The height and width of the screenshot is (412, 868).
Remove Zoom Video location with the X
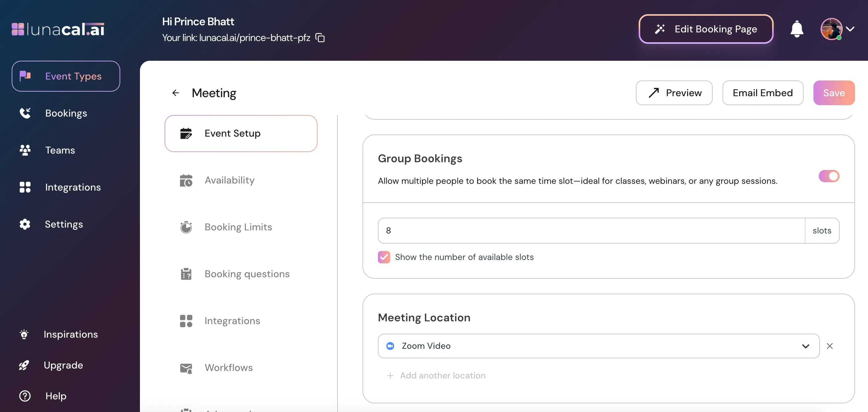click(x=829, y=346)
